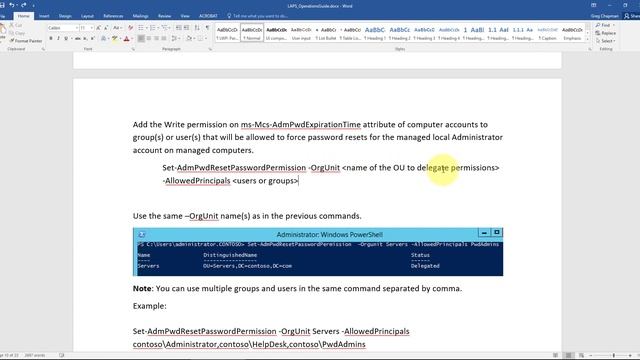Open the ACROBAT tab
640x360 pixels.
click(208, 16)
